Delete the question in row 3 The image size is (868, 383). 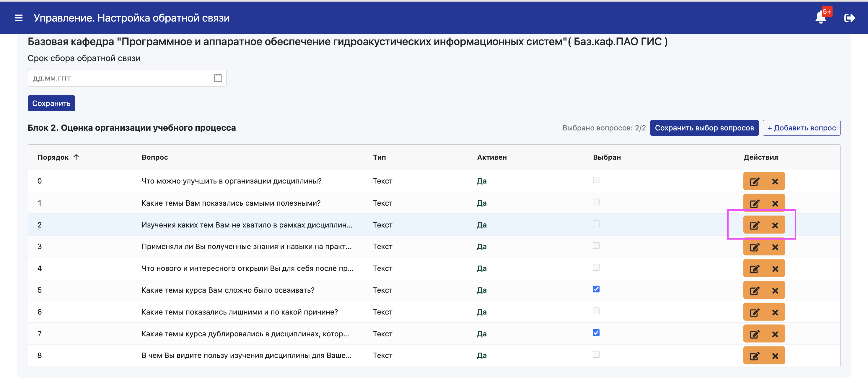[775, 247]
